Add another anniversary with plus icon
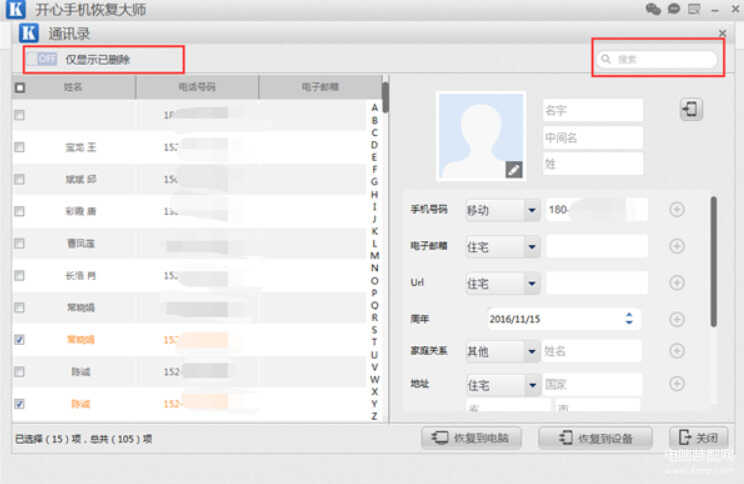 pos(677,319)
